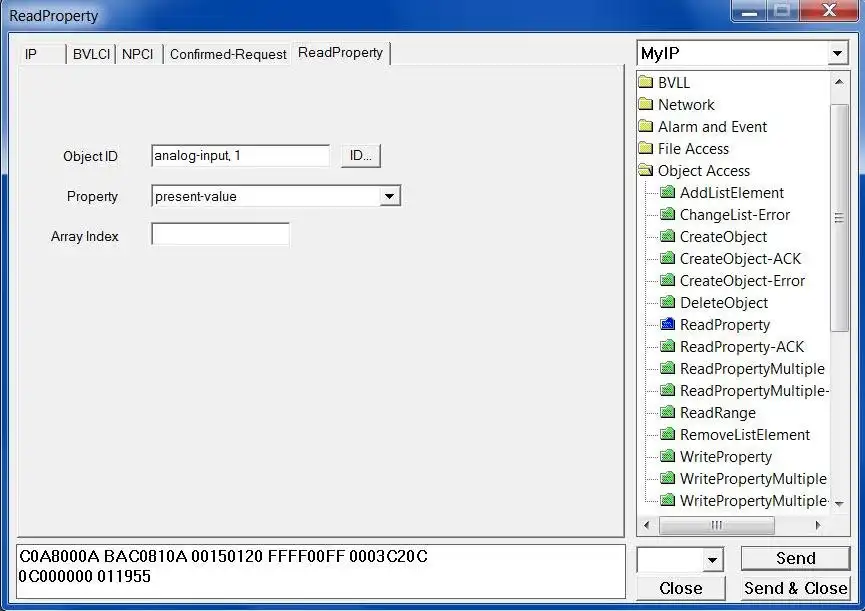Screen dimensions: 865x611
Task: Click the ReadPropertyMultiple item icon
Action: [668, 368]
